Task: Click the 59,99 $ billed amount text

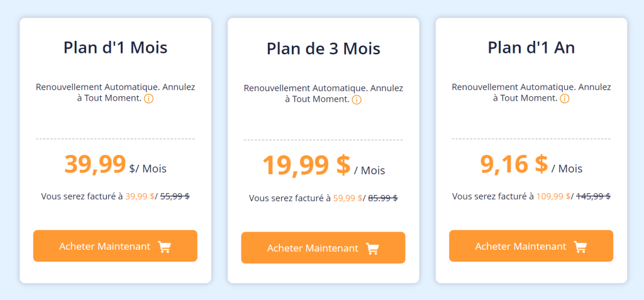Action: click(x=347, y=199)
